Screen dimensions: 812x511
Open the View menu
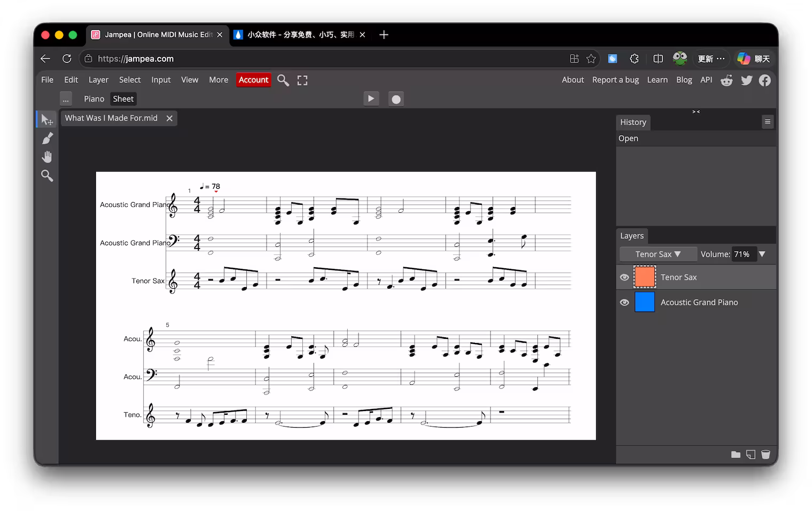pyautogui.click(x=190, y=80)
